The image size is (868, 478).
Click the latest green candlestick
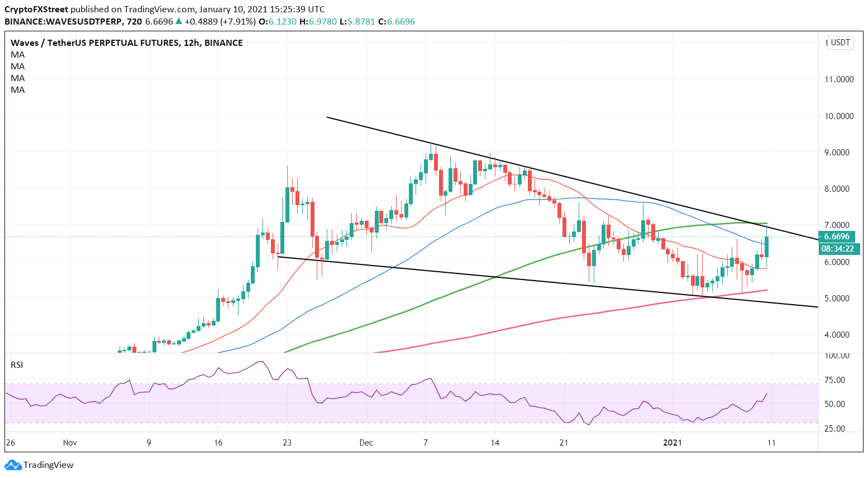[766, 246]
